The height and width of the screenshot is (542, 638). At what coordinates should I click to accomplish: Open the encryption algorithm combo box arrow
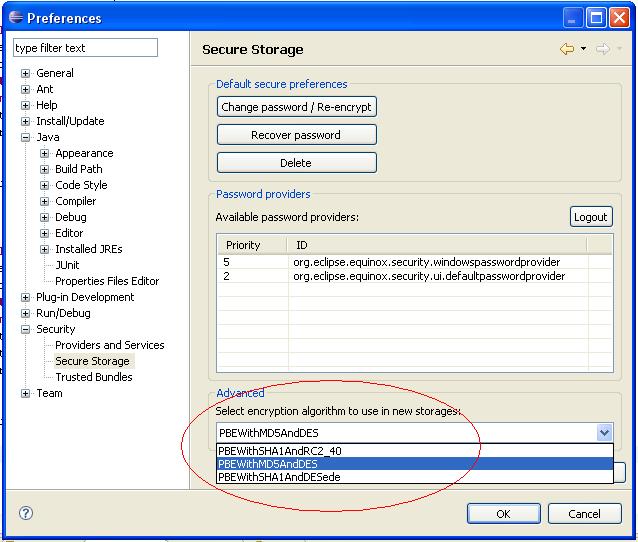click(x=604, y=433)
